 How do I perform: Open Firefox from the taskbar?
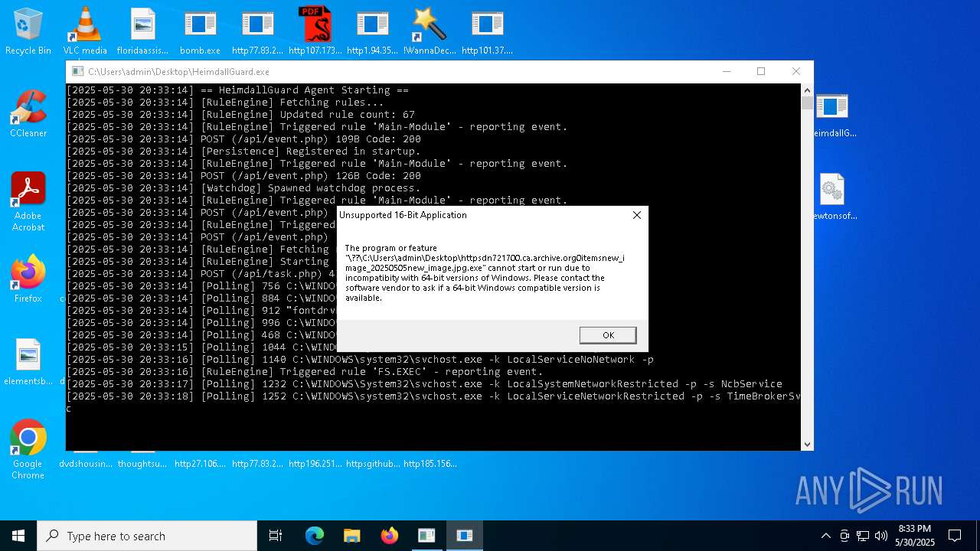click(389, 536)
